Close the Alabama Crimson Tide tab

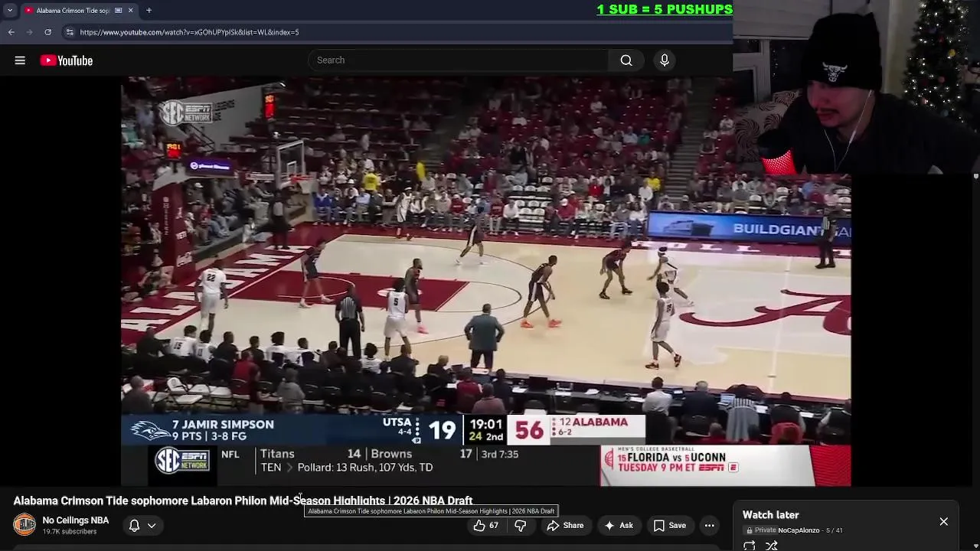pos(130,10)
